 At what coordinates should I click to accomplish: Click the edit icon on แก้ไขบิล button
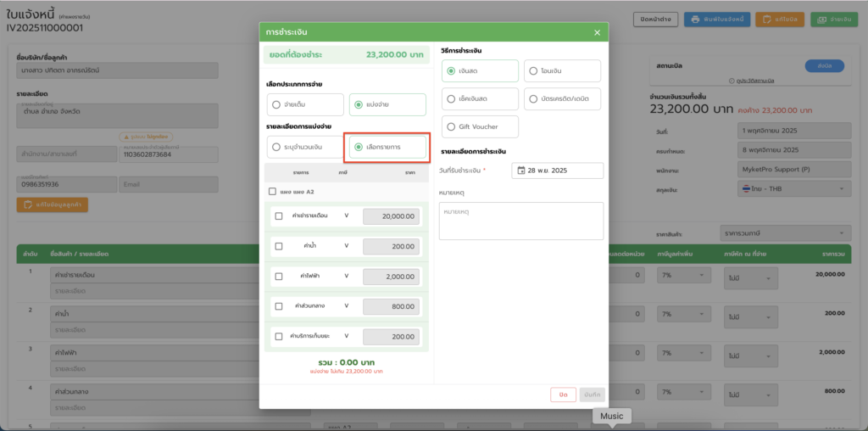coord(765,19)
